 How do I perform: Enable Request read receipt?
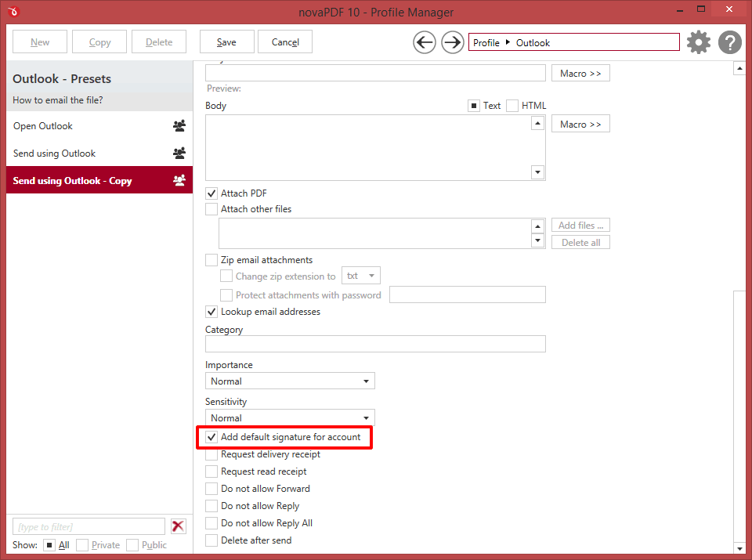tap(211, 471)
